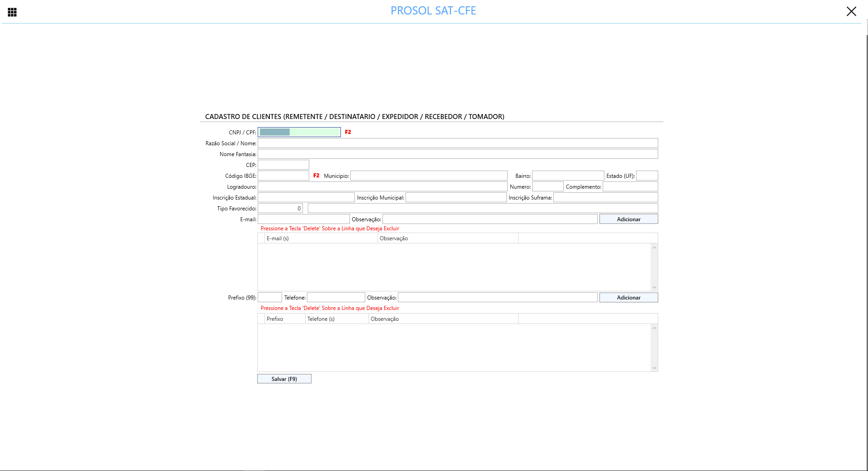Click the Inscrição Municipal field
The height and width of the screenshot is (471, 868).
coord(456,197)
